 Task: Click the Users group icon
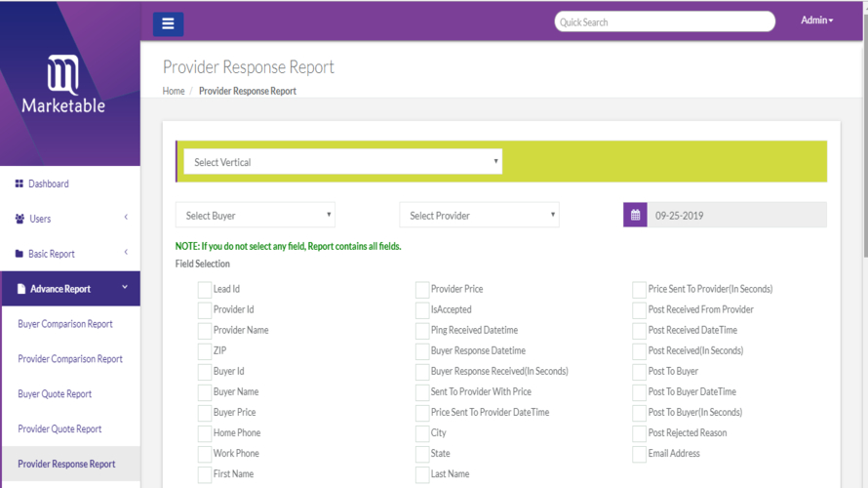tap(20, 219)
